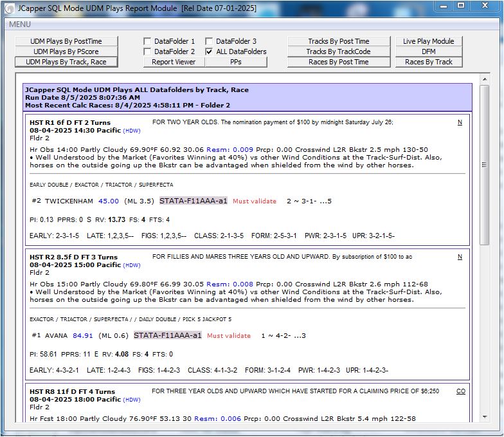The image size is (504, 437).
Task: Open HDW link in HST R1 header
Action: click(x=132, y=131)
